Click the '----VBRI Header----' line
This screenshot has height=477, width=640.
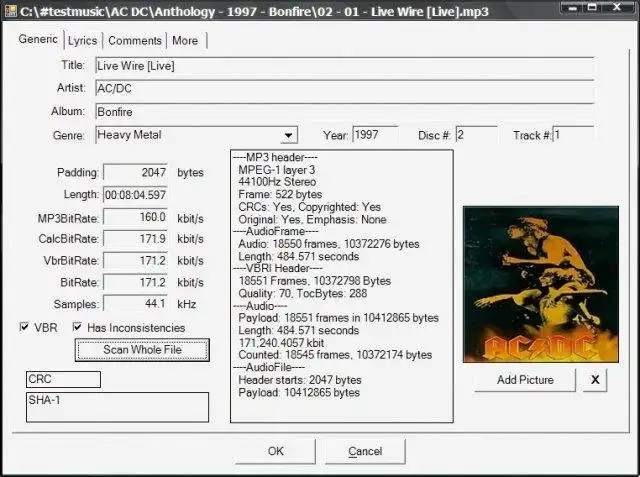[x=278, y=268]
